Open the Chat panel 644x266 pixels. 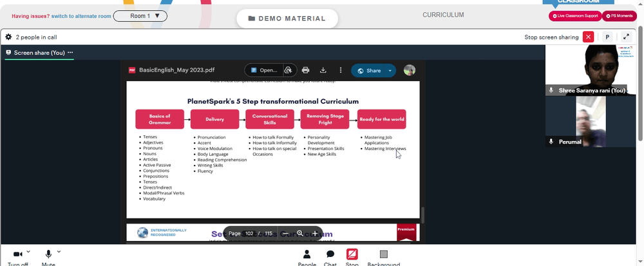(330, 258)
